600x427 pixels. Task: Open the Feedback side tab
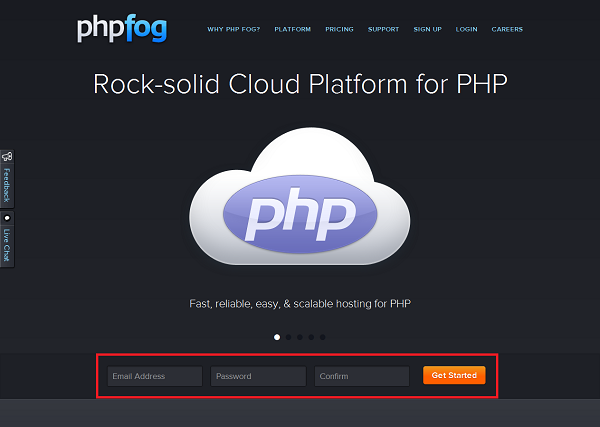coord(7,179)
